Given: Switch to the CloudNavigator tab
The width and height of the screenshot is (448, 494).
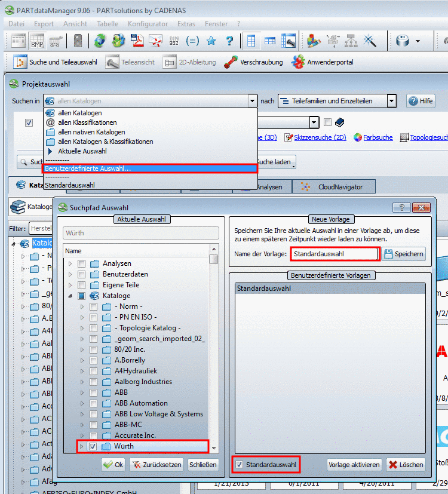Looking at the screenshot, I should tap(334, 187).
